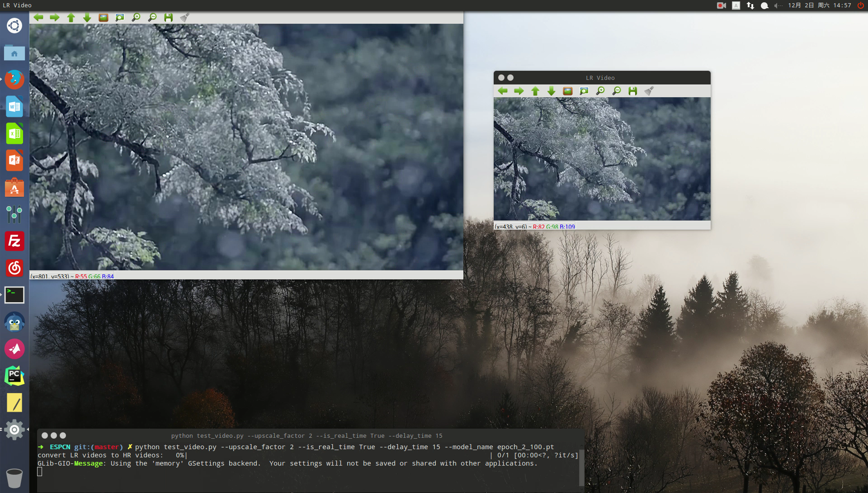Click fit-to-window zoom icon in large video window
868x493 pixels.
[119, 18]
